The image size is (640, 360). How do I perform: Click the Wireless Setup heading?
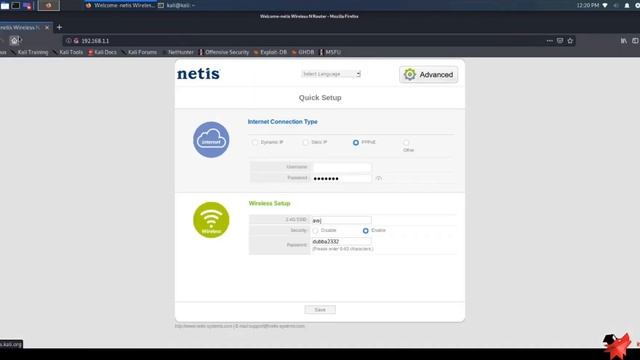coord(269,203)
